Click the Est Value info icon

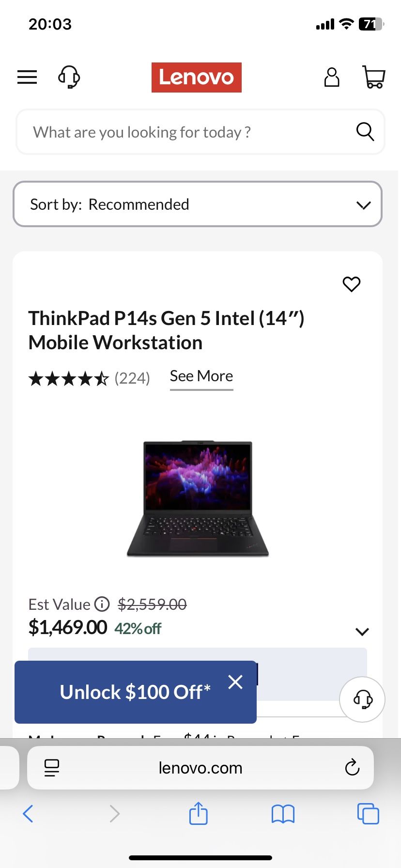102,604
